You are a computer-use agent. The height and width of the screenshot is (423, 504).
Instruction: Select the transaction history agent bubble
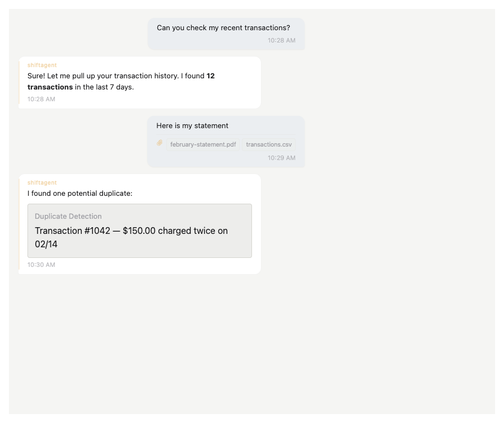coord(139,82)
